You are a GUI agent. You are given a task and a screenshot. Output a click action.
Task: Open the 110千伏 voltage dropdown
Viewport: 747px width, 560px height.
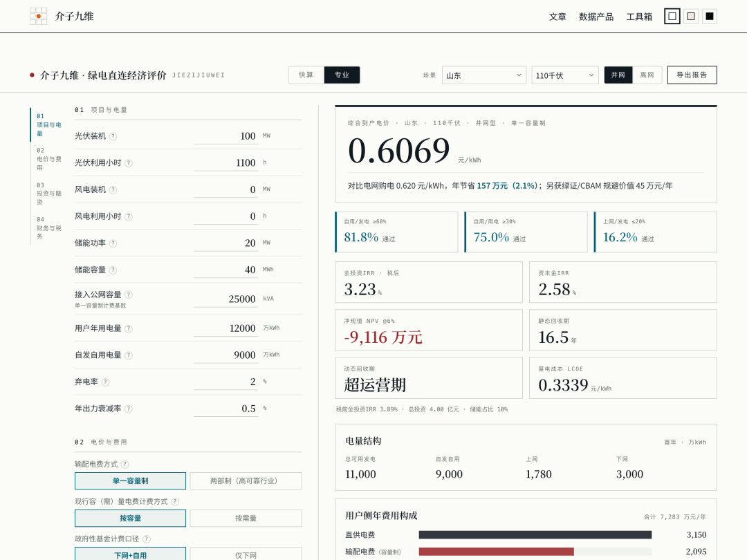click(565, 75)
